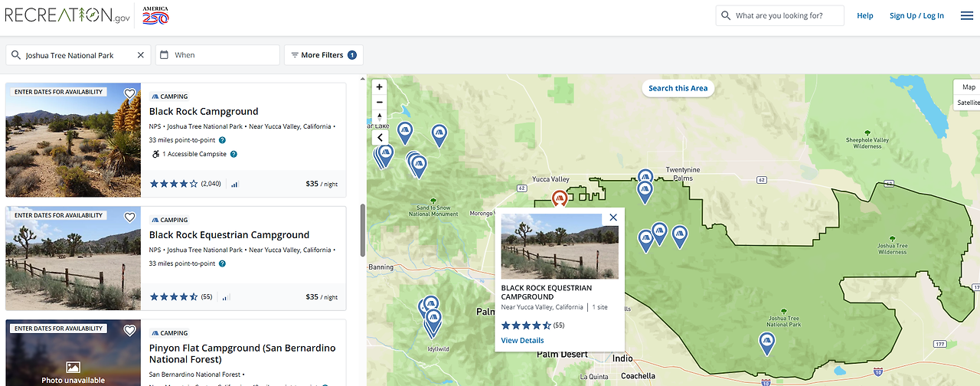Open the Recreation.gov home logo

click(67, 15)
